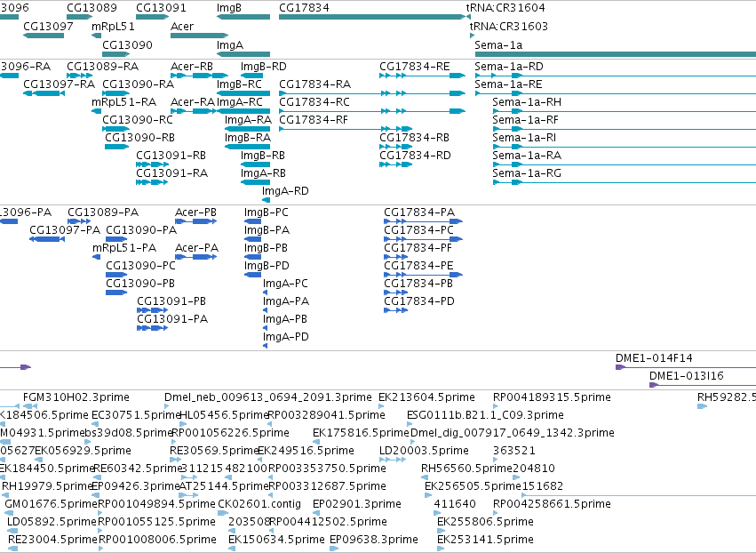
Task: Click transcript CG17834-RE
Action: 415,66
